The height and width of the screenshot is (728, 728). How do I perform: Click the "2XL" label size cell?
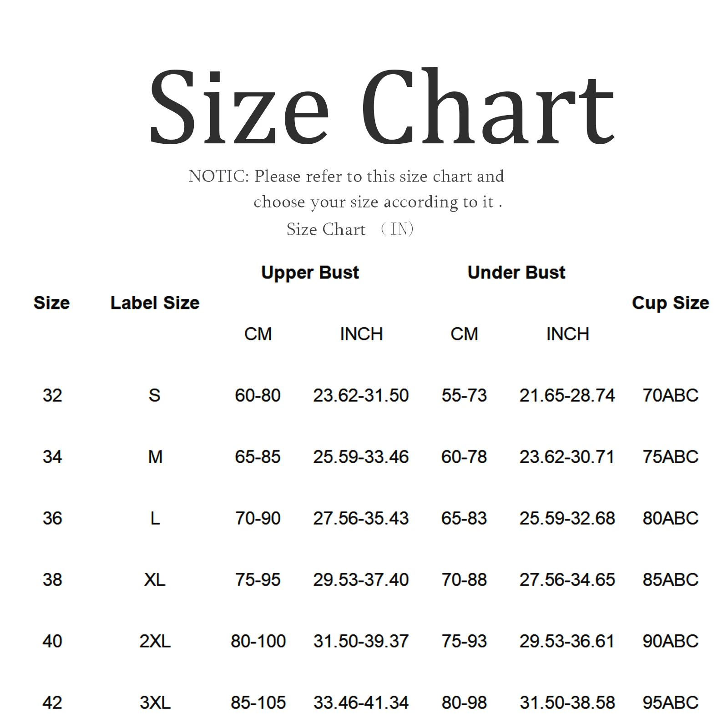(155, 641)
